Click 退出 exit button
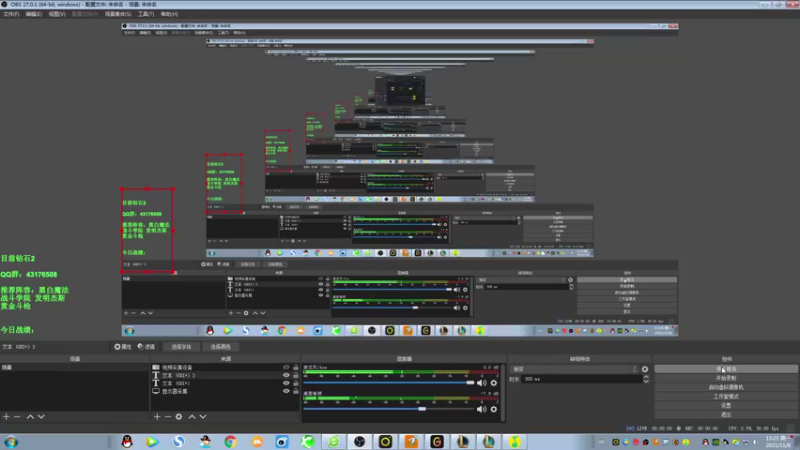800x450 pixels. click(x=726, y=415)
